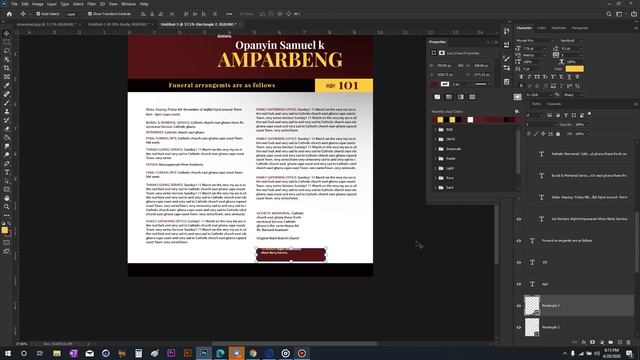
Task: Click the Home icon in options bar
Action: [9, 14]
